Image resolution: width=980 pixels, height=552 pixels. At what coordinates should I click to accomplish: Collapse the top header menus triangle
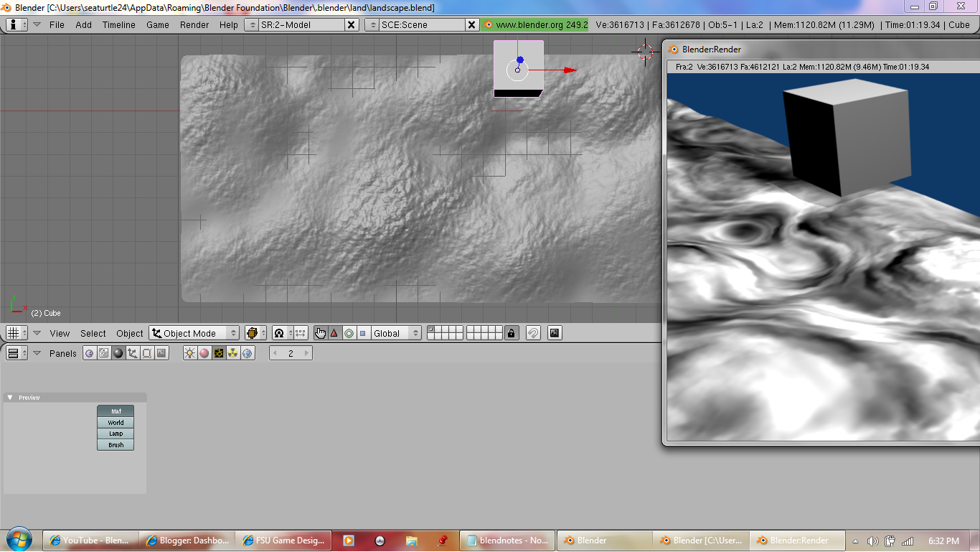pos(37,24)
